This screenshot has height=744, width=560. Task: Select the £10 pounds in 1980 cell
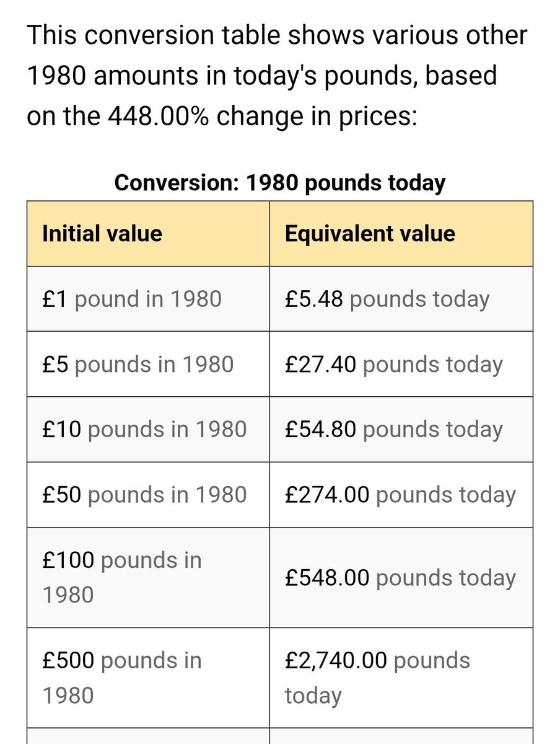pyautogui.click(x=148, y=429)
